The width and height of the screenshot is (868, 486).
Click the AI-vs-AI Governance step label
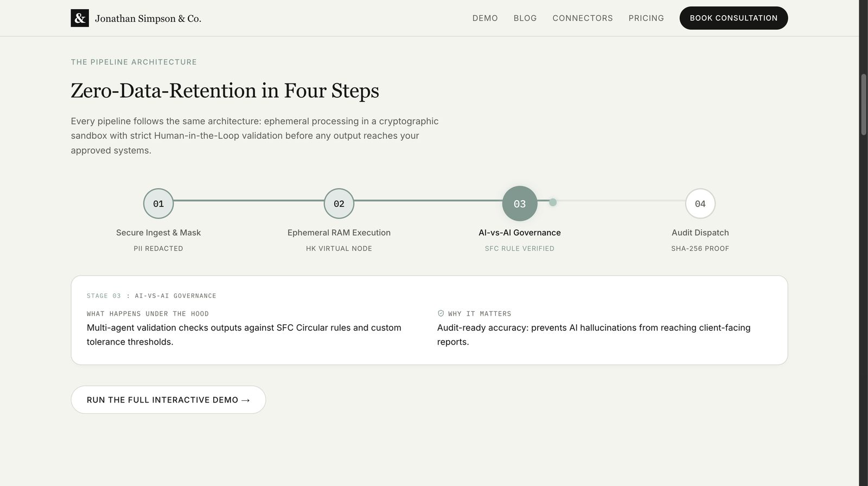click(x=520, y=233)
